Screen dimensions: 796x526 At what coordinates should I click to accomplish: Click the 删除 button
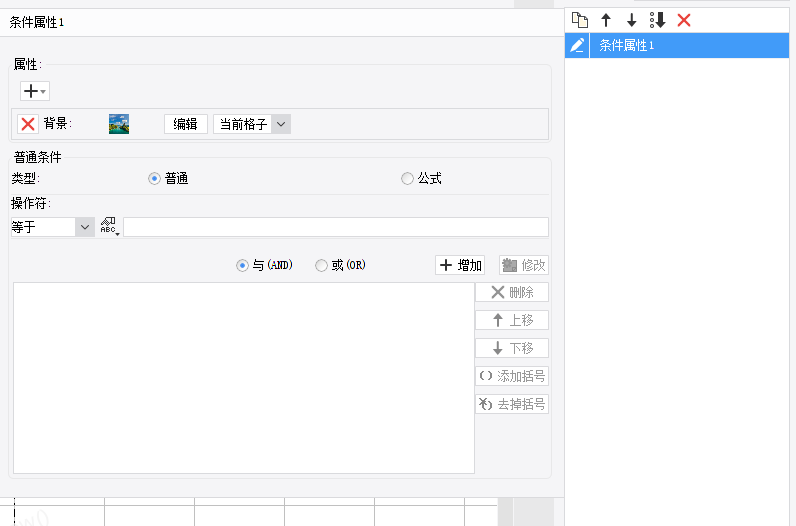tap(512, 292)
